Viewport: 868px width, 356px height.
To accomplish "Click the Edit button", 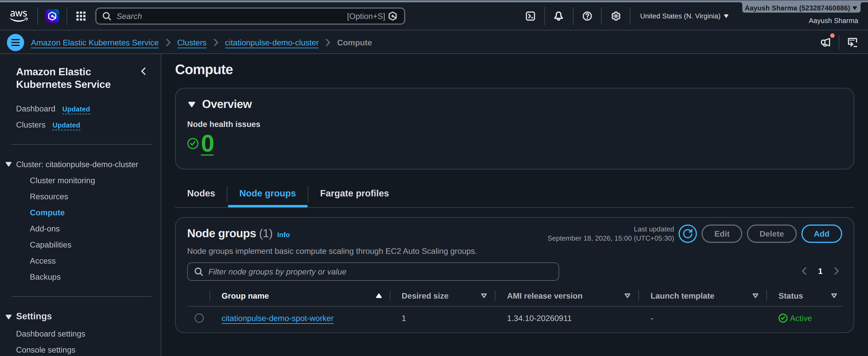I will coord(722,234).
